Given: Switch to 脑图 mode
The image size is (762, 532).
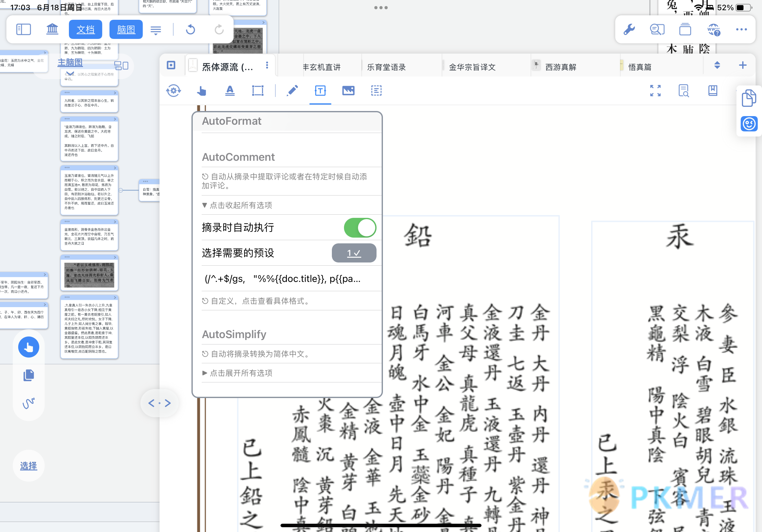Looking at the screenshot, I should pyautogui.click(x=126, y=30).
